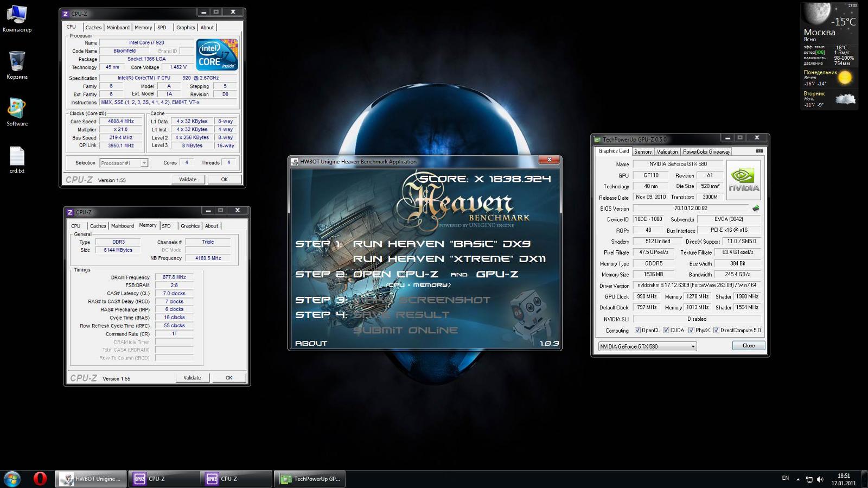Click the sun icon for Понедельник forecast
This screenshot has width=868, height=488.
pos(845,78)
